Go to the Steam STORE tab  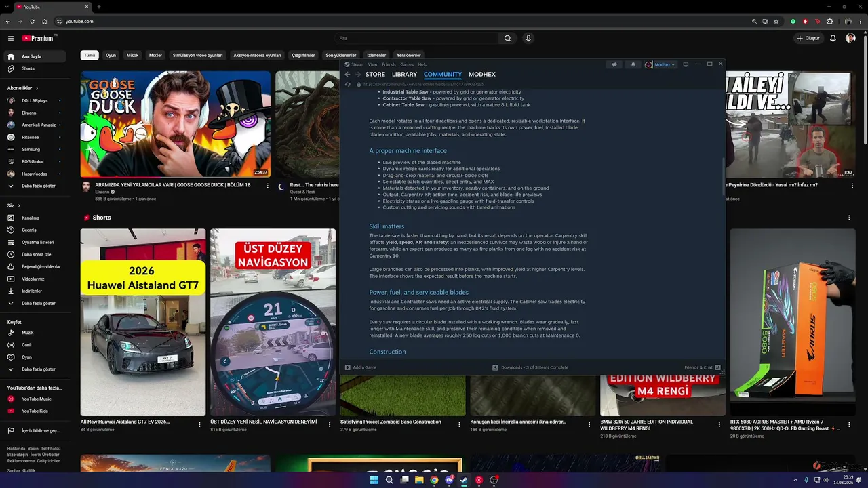[375, 75]
